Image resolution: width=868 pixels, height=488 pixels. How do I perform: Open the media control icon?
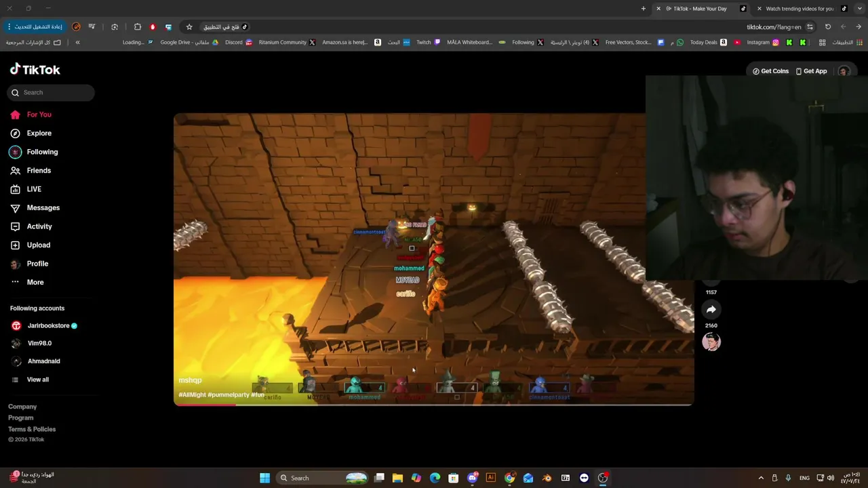(x=92, y=27)
